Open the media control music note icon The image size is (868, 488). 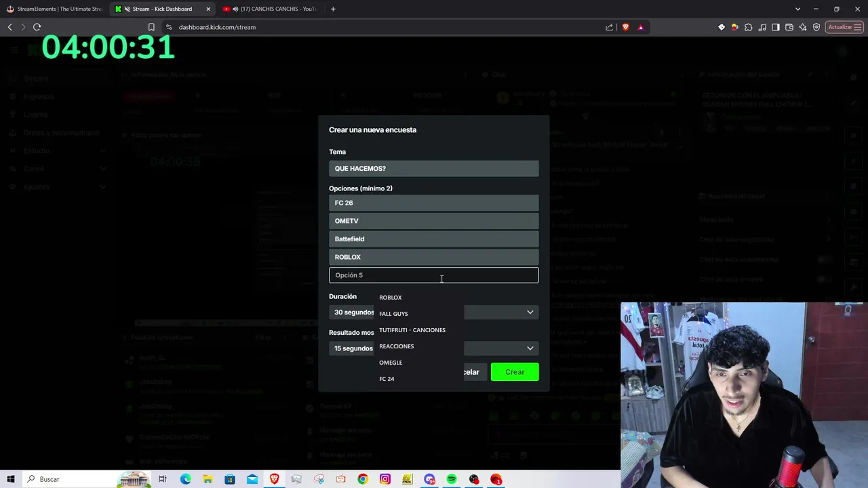tap(762, 27)
